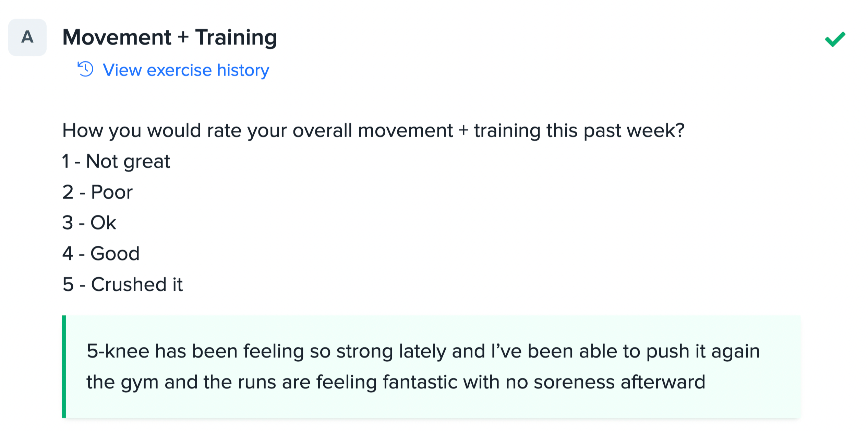
Task: Click the exercise history clock icon
Action: 85,69
